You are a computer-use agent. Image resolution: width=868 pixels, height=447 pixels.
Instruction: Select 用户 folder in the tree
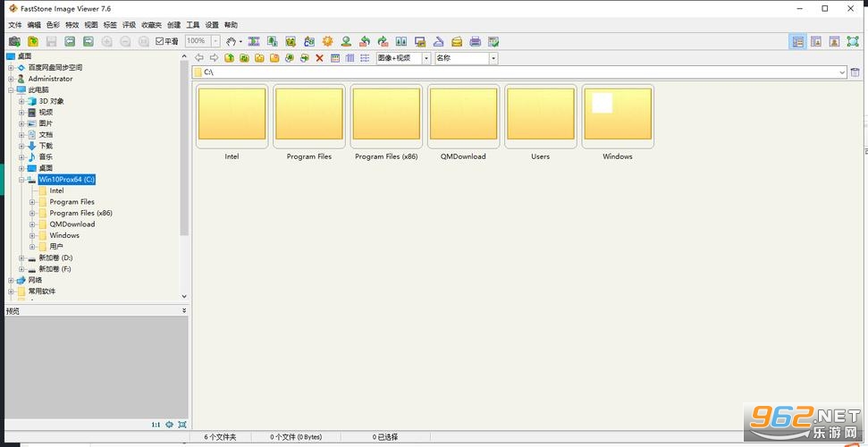(x=56, y=247)
